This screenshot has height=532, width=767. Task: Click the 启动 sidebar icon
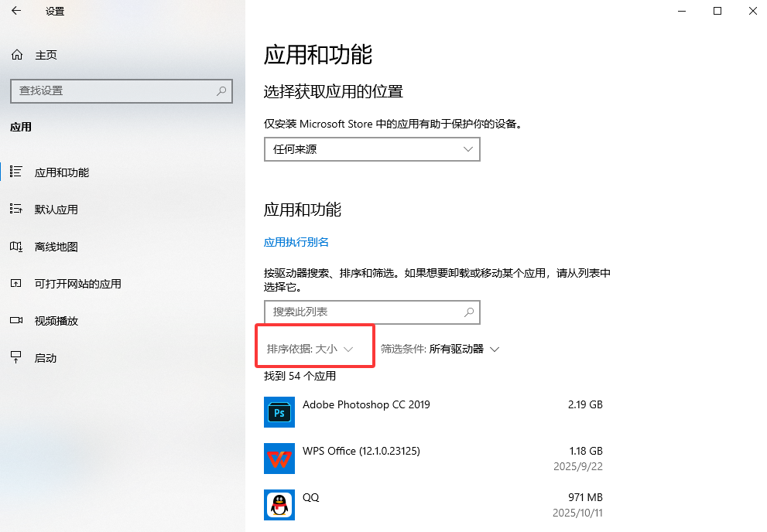[15, 357]
